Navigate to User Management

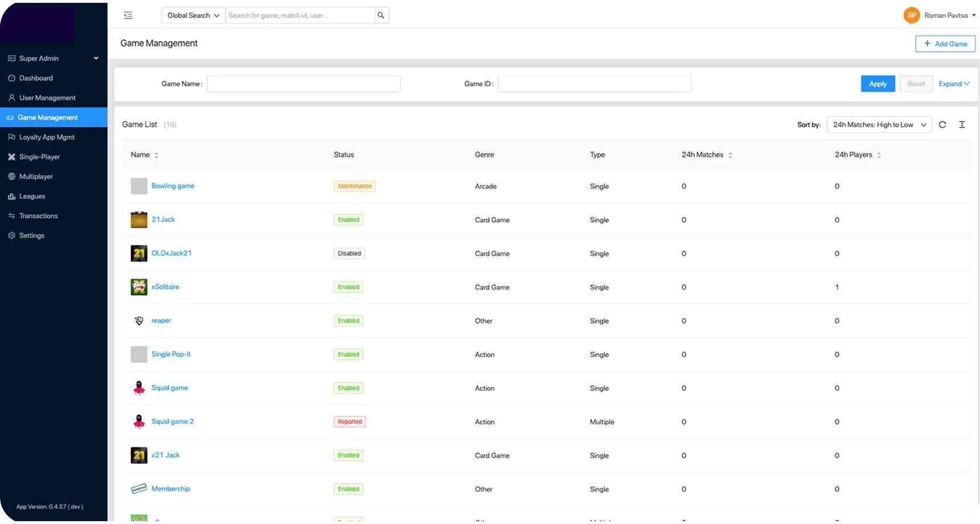pos(47,98)
